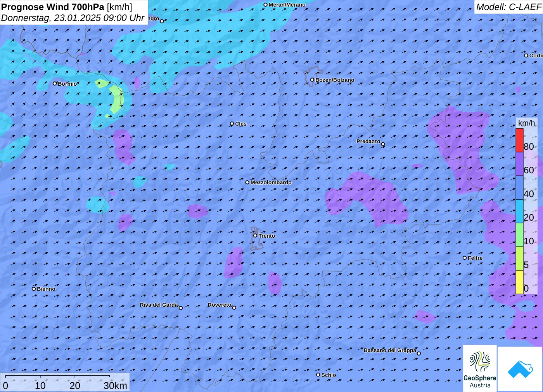Click the "Prognose Wind 700hPa" title
The width and height of the screenshot is (543, 392).
click(53, 7)
